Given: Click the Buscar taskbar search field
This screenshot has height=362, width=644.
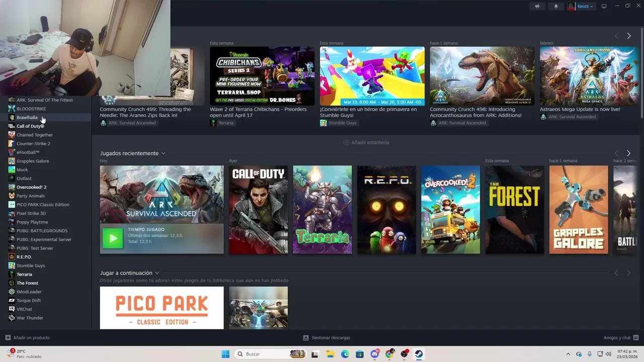Looking at the screenshot, I should coord(271,354).
